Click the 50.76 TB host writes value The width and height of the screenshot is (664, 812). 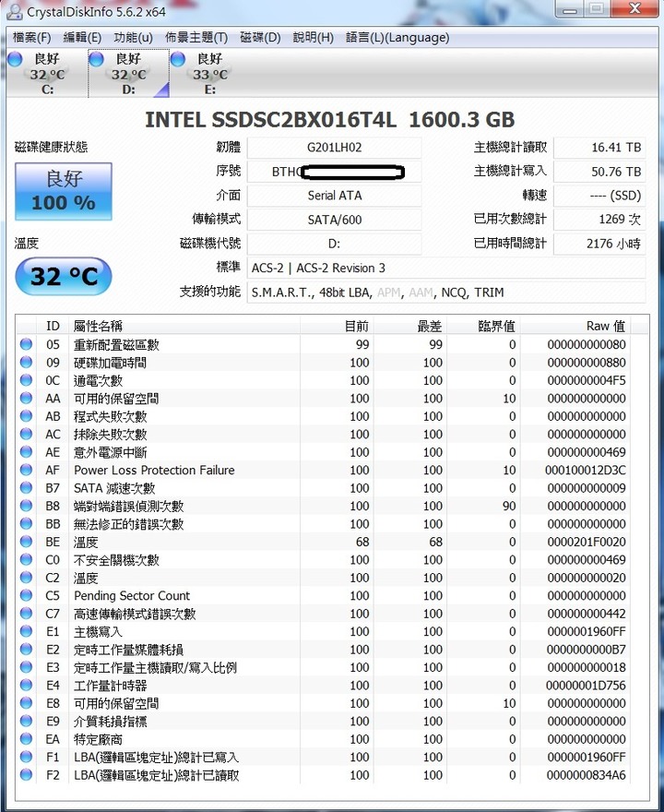599,172
